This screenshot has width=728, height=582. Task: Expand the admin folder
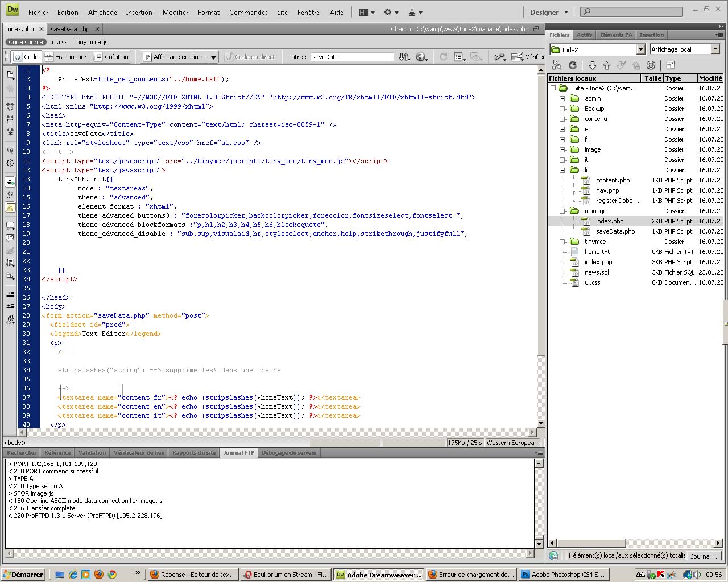(x=562, y=98)
